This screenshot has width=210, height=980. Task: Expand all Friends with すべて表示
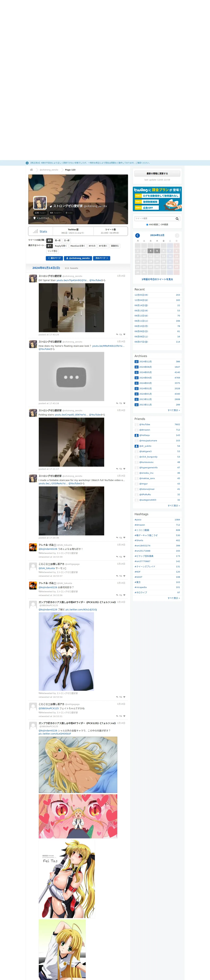tap(174, 506)
